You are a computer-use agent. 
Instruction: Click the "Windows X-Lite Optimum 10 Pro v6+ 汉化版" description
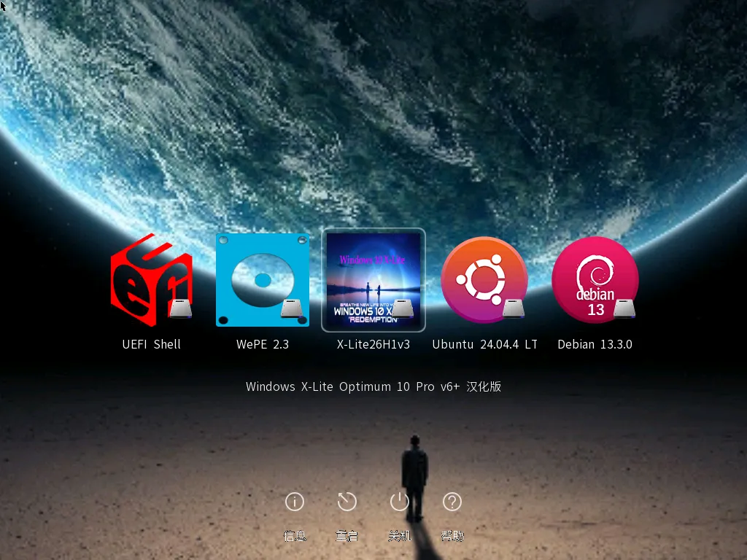click(373, 386)
